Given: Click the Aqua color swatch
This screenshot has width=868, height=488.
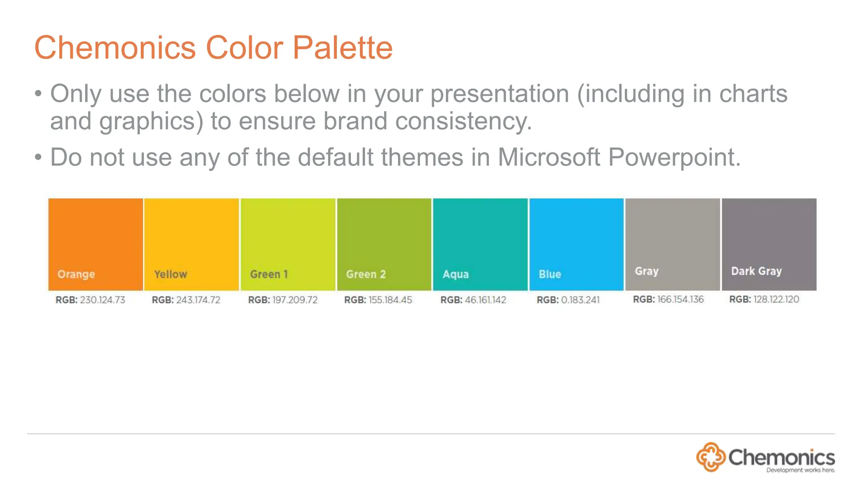Looking at the screenshot, I should click(480, 244).
